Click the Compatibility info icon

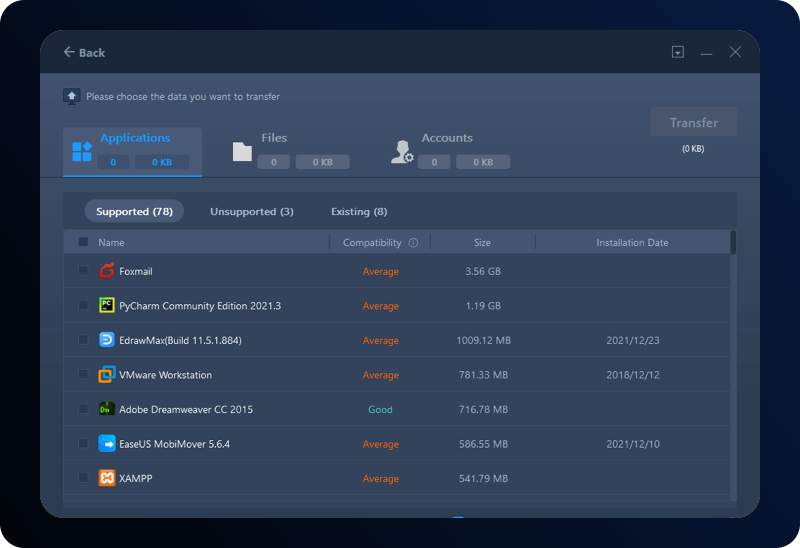pyautogui.click(x=412, y=243)
